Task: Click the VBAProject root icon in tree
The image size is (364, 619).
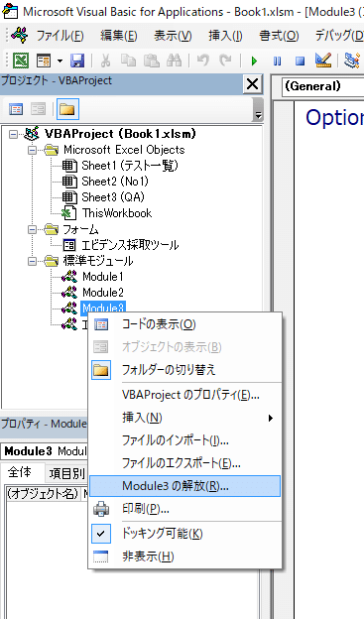Action: pos(31,134)
